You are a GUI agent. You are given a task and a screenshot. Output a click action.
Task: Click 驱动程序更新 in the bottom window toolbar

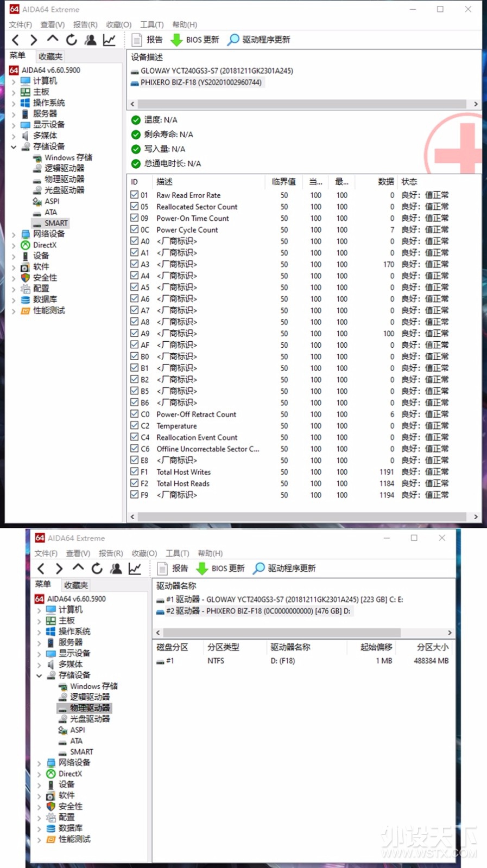point(284,568)
